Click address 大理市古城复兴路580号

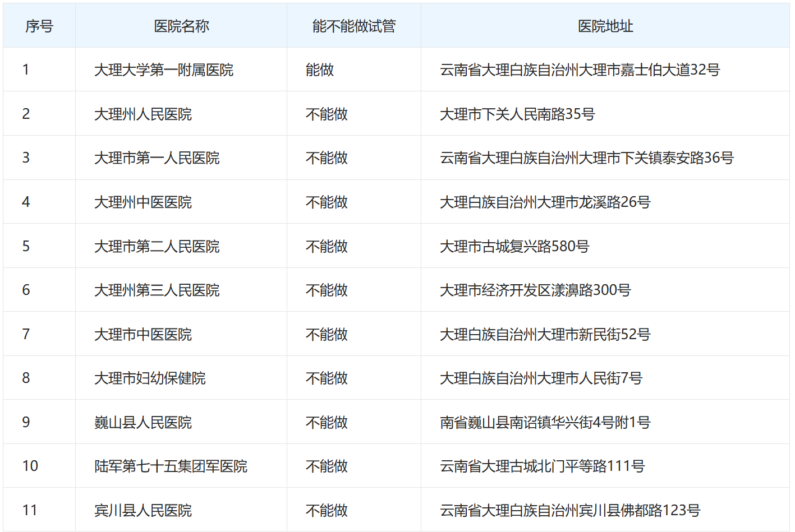coord(514,246)
